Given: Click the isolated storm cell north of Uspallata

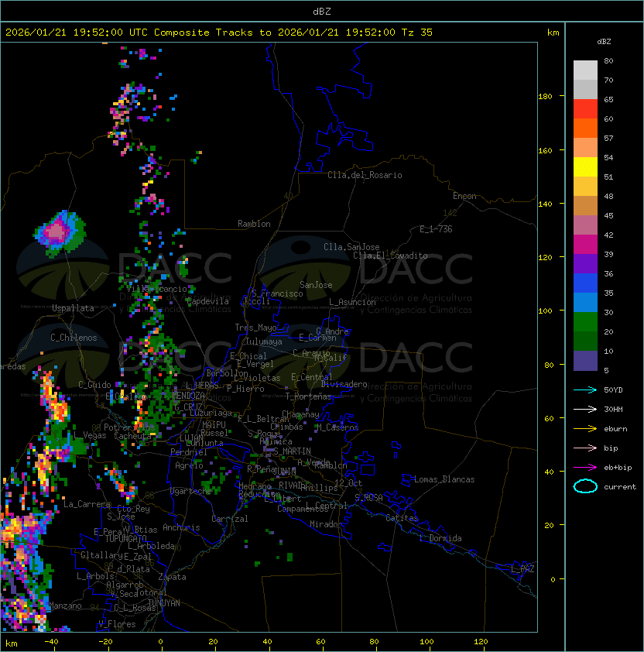Looking at the screenshot, I should pos(60,232).
